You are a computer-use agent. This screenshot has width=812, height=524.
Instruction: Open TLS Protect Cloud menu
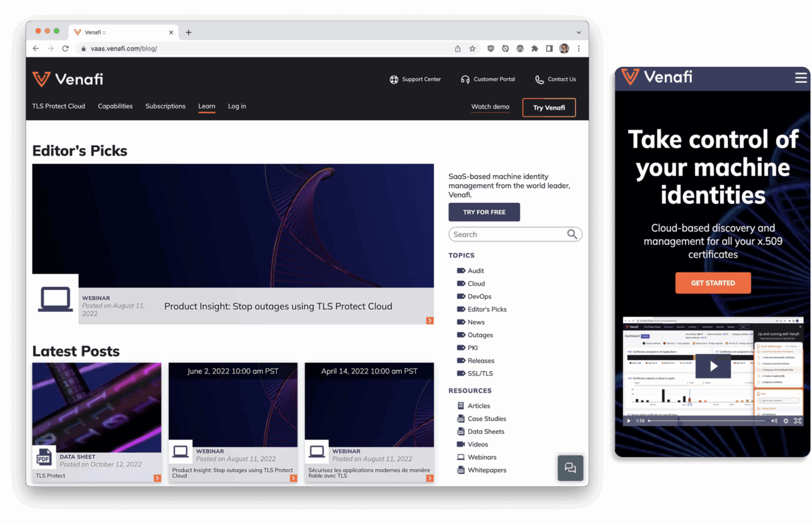click(x=59, y=106)
